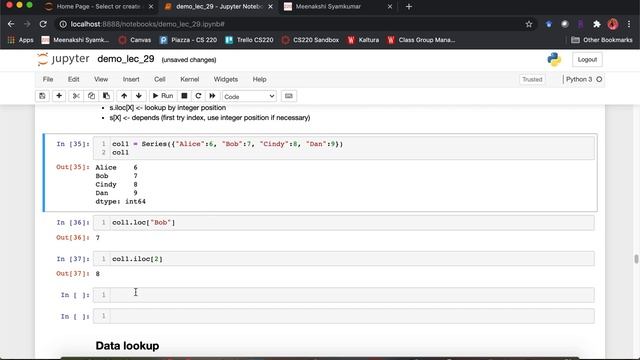Open the Edit menu
The image size is (640, 360).
point(73,79)
